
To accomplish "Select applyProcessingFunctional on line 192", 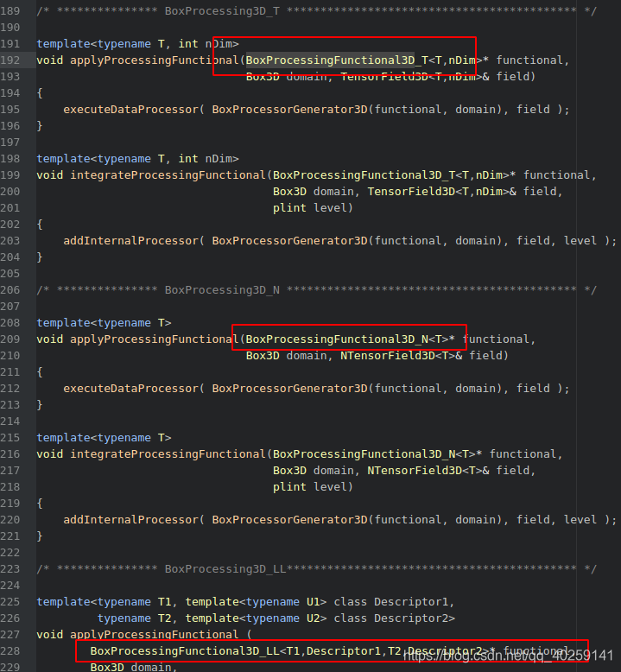I will tap(155, 60).
